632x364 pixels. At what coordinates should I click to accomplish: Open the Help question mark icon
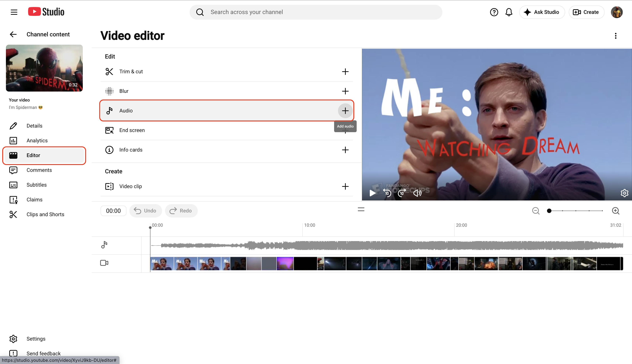pyautogui.click(x=494, y=12)
